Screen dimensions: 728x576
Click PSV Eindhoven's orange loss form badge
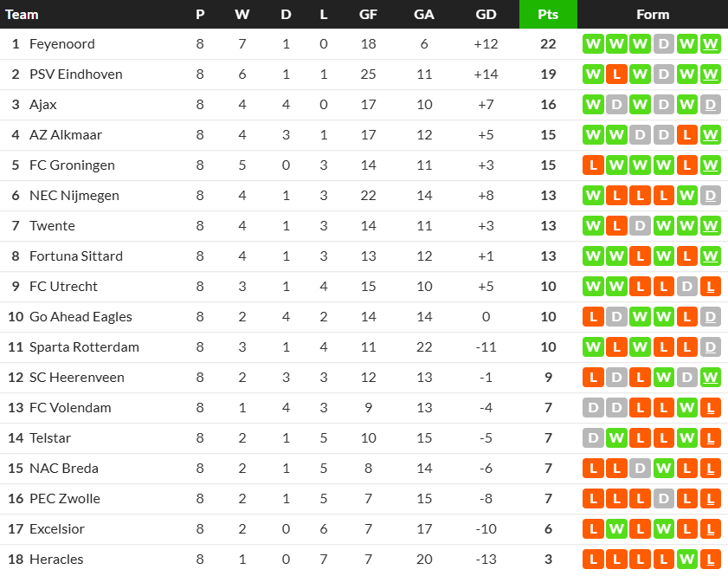tap(616, 74)
